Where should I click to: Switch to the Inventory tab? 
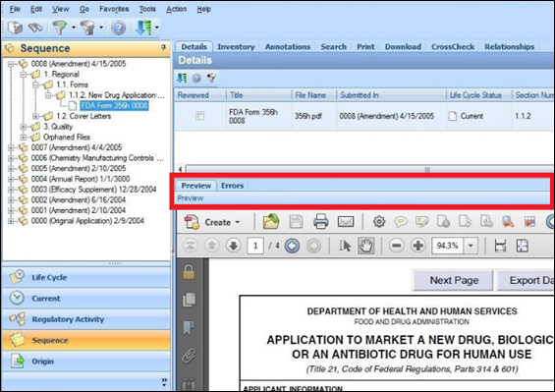pos(236,47)
